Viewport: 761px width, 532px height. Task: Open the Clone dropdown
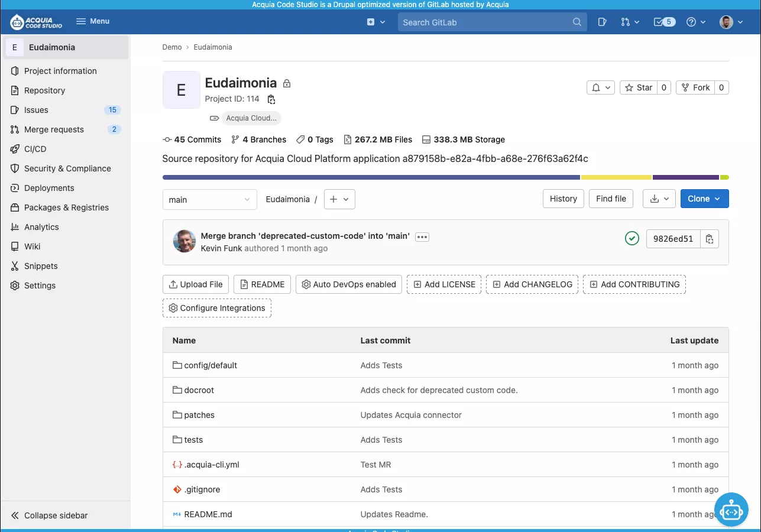click(x=705, y=199)
